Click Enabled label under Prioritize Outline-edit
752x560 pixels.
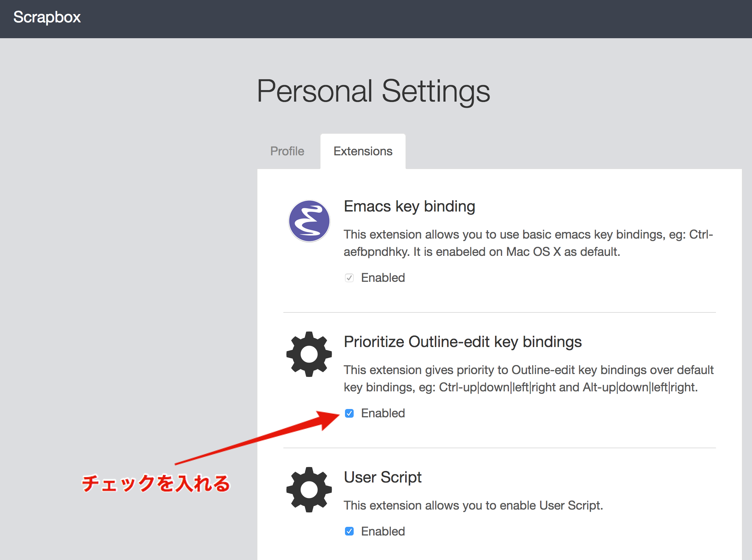click(383, 413)
